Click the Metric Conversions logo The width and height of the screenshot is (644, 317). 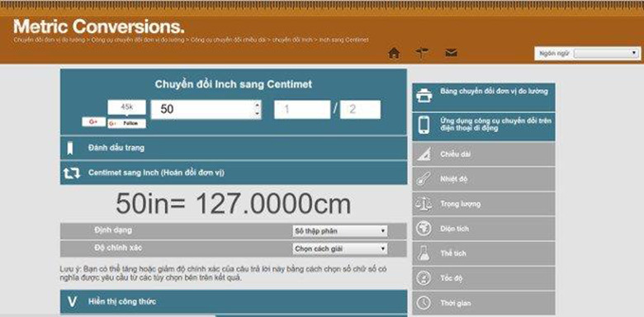[99, 26]
